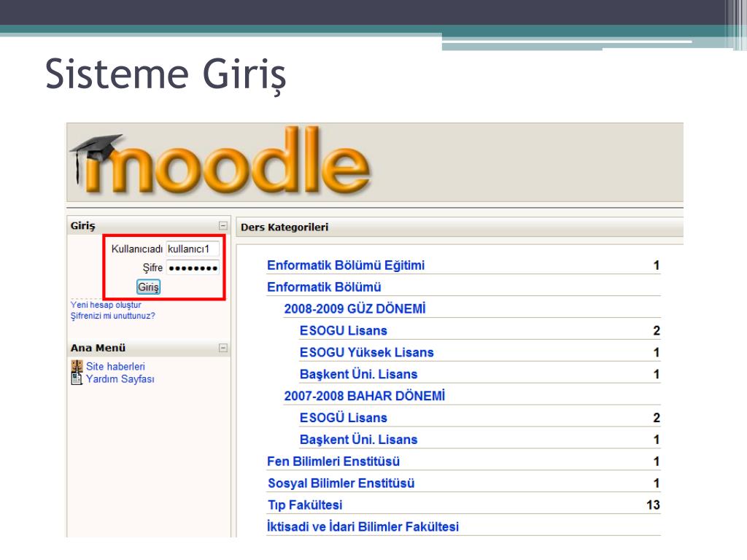Click the Ana Menü block title
This screenshot has height=560, width=747.
[98, 348]
